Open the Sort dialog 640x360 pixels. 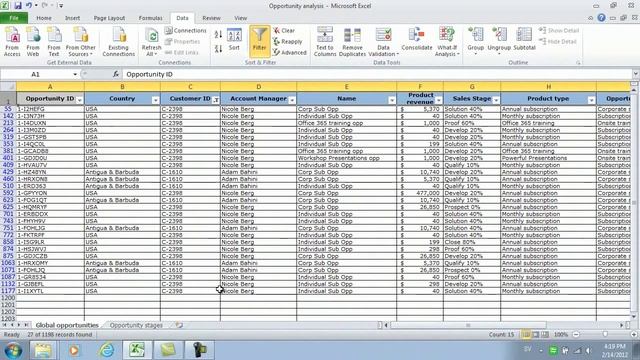(x=234, y=40)
